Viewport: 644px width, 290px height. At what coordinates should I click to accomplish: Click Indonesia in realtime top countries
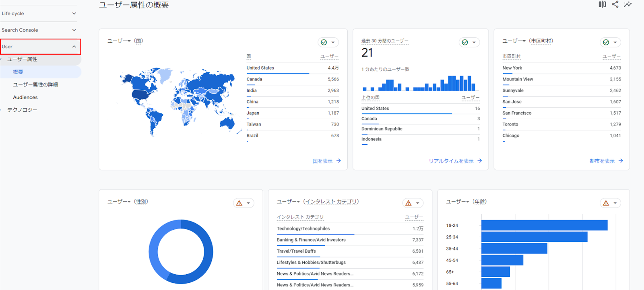point(421,139)
